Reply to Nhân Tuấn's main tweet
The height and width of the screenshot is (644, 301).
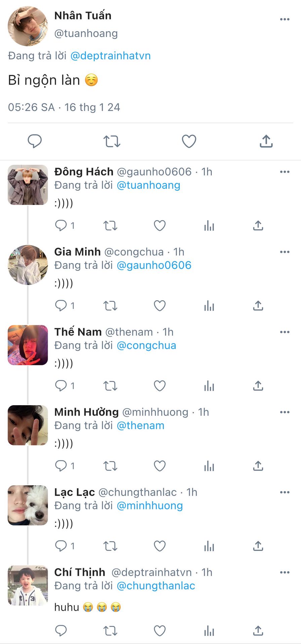[35, 141]
